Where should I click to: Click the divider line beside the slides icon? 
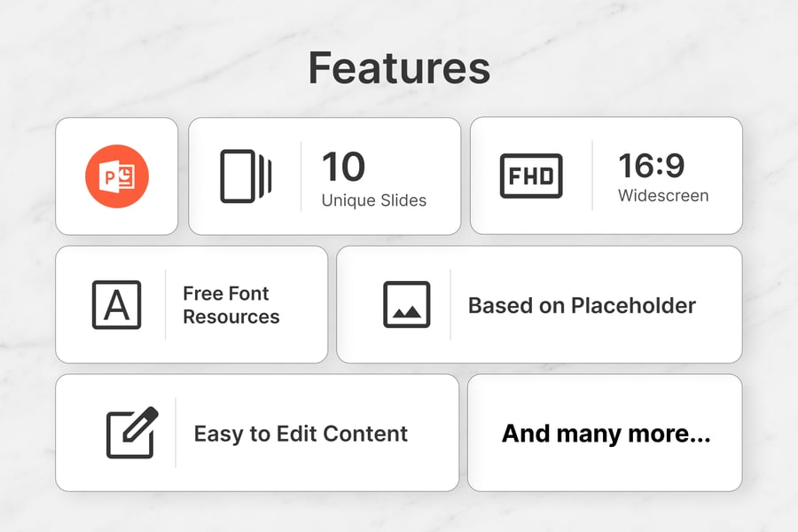(301, 176)
